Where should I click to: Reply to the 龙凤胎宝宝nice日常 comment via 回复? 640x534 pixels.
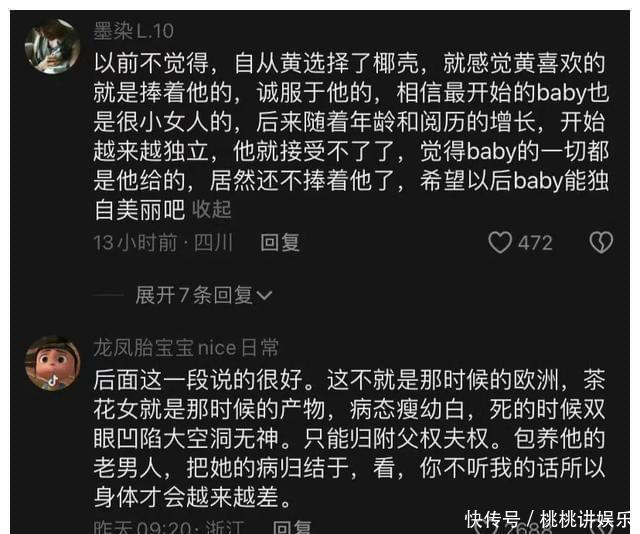tap(292, 526)
